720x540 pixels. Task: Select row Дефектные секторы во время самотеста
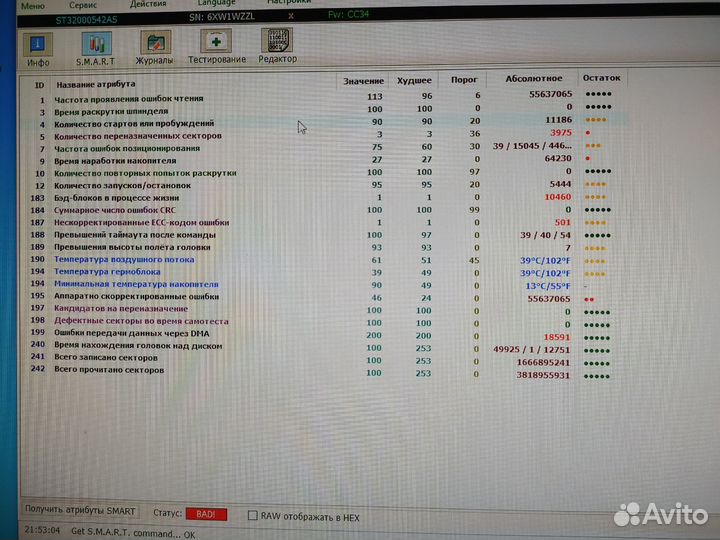point(324,322)
